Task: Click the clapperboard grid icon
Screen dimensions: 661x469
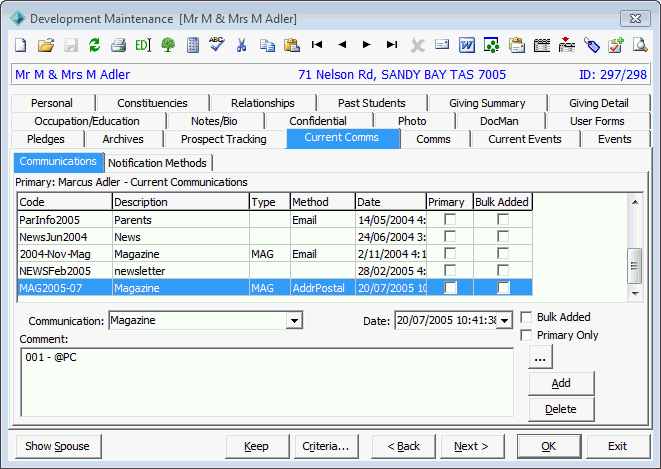Action: (x=542, y=45)
